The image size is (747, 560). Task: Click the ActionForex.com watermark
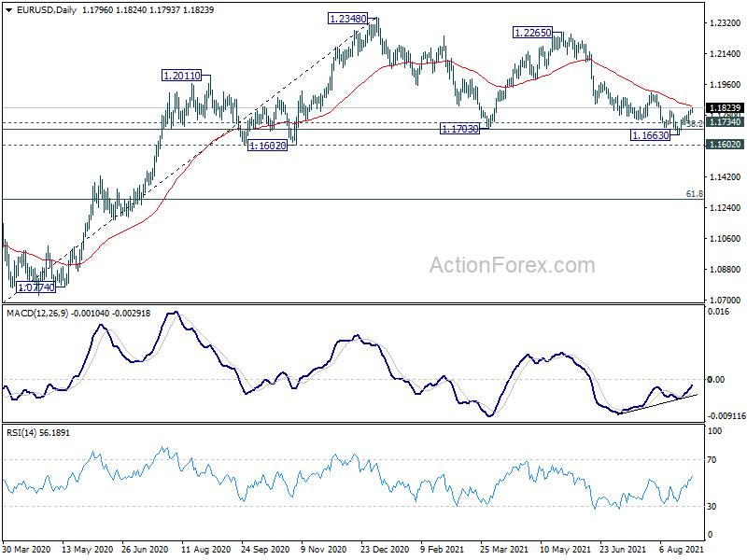[x=512, y=265]
